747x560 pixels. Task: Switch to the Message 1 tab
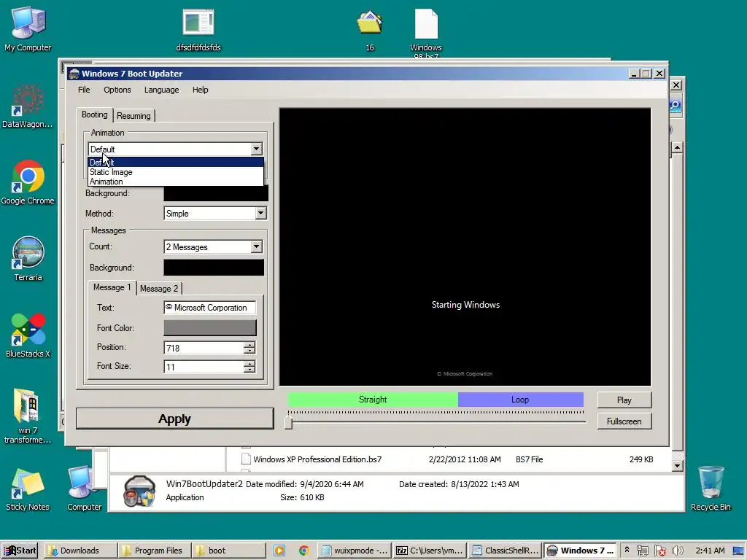point(112,287)
